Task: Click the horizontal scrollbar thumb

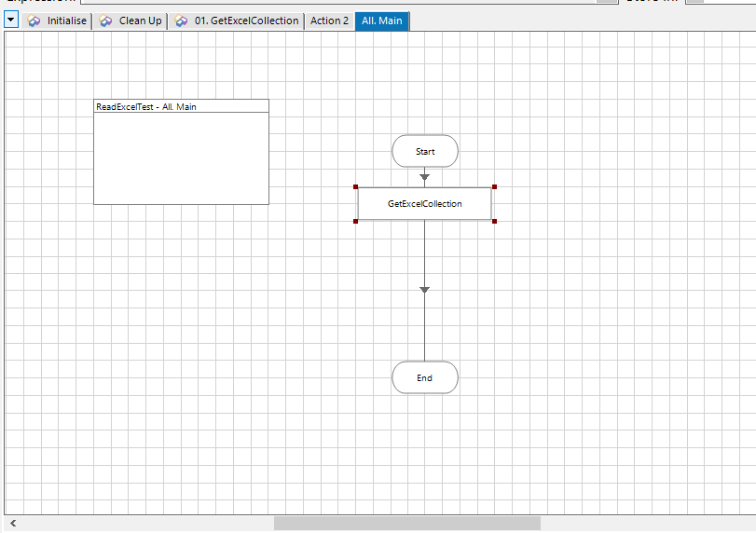Action: pos(407,524)
